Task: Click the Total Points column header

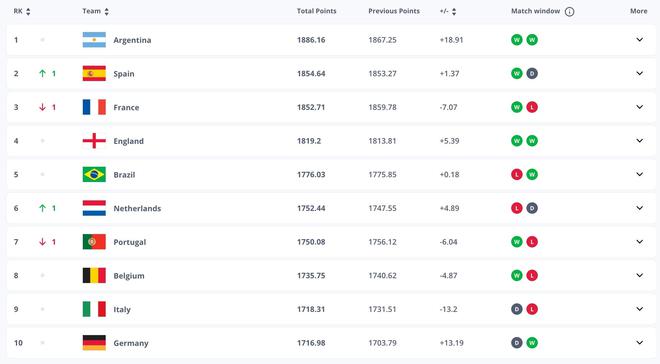Action: click(x=317, y=11)
